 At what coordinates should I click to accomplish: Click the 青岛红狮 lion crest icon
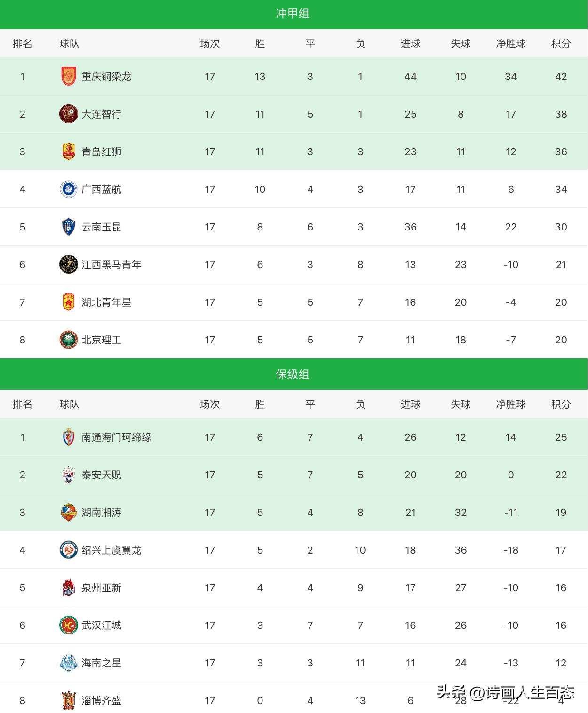pyautogui.click(x=69, y=152)
